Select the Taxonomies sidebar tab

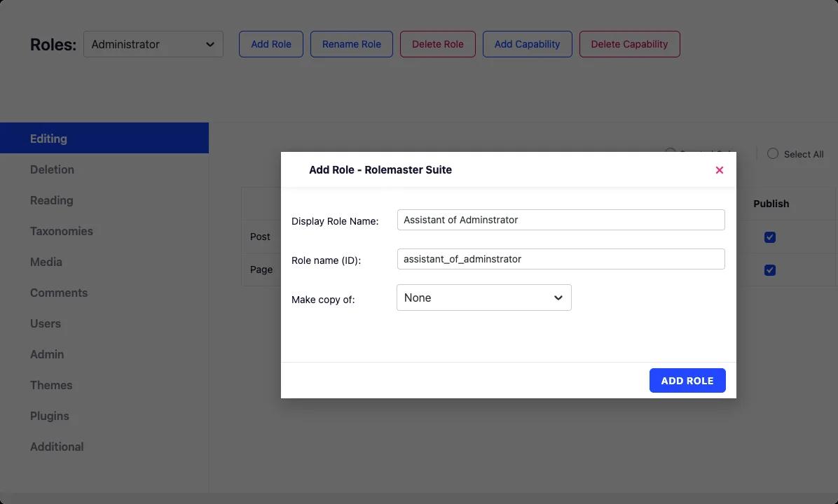104,231
